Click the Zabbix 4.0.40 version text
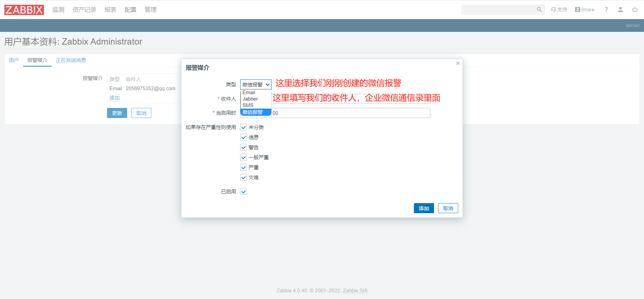This screenshot has height=299, width=644. tap(292, 291)
